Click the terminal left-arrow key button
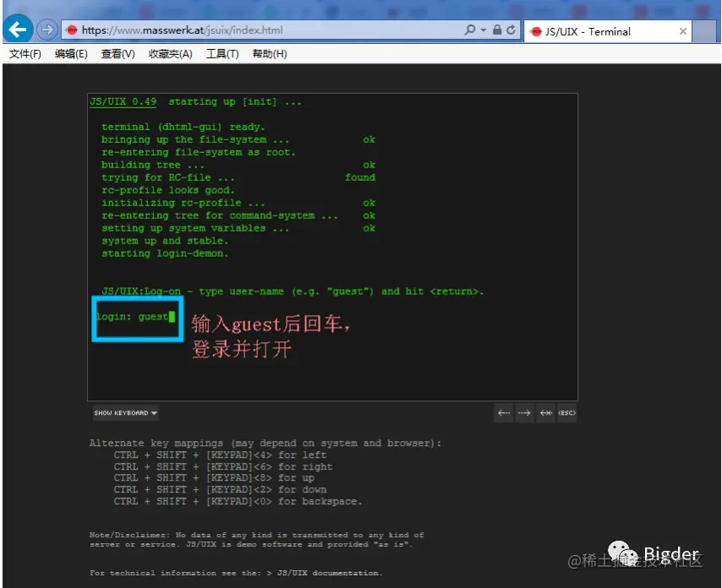Viewport: 722px width, 588px height. pos(504,413)
